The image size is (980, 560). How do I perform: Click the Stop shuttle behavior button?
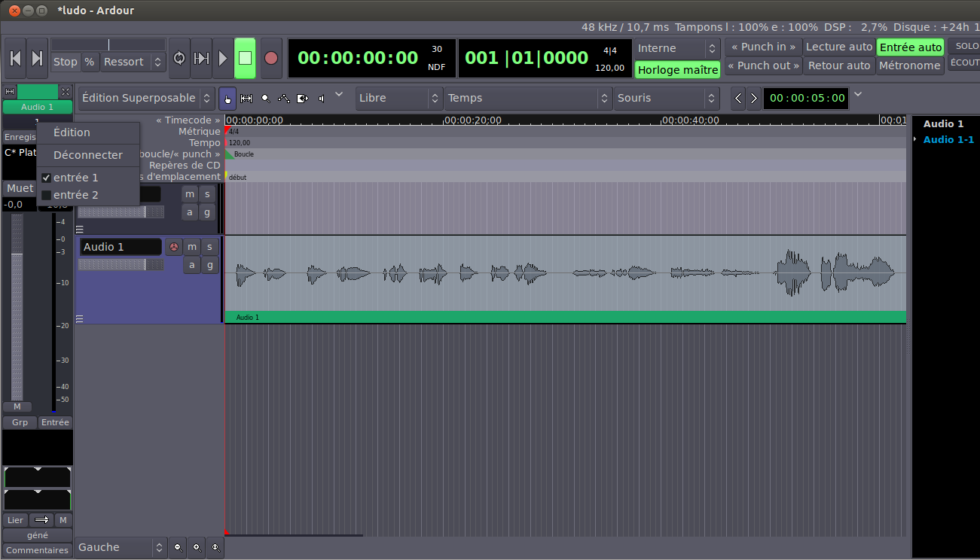pos(66,62)
